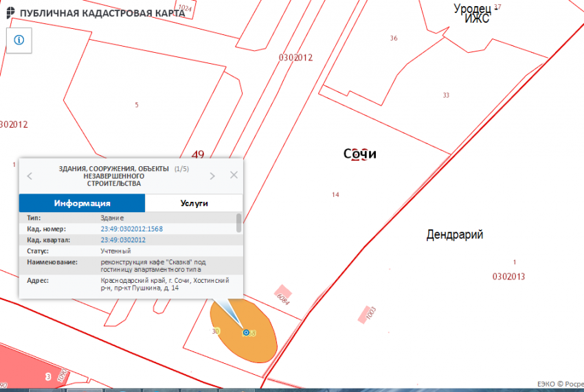This screenshot has width=584, height=392.
Task: Select pink building labeled 6084
Action: tap(282, 294)
